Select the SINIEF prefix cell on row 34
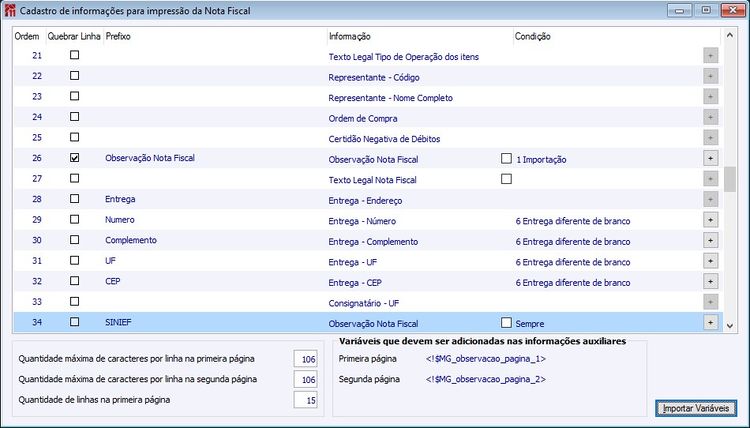Image resolution: width=750 pixels, height=428 pixels. tap(119, 322)
